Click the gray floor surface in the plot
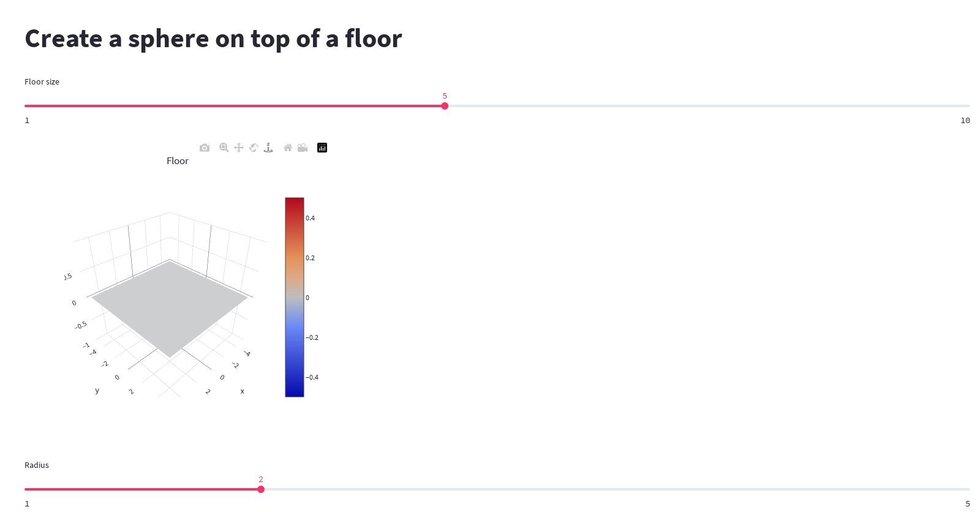 point(170,306)
